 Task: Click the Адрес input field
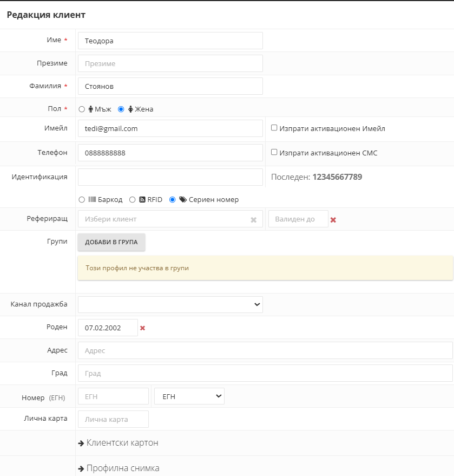click(265, 350)
